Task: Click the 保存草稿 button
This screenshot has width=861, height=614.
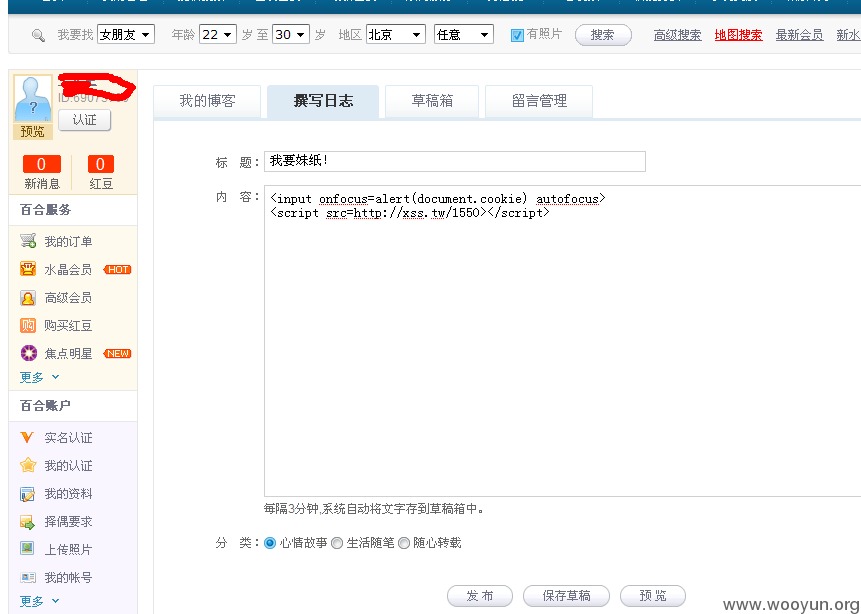Action: click(566, 596)
